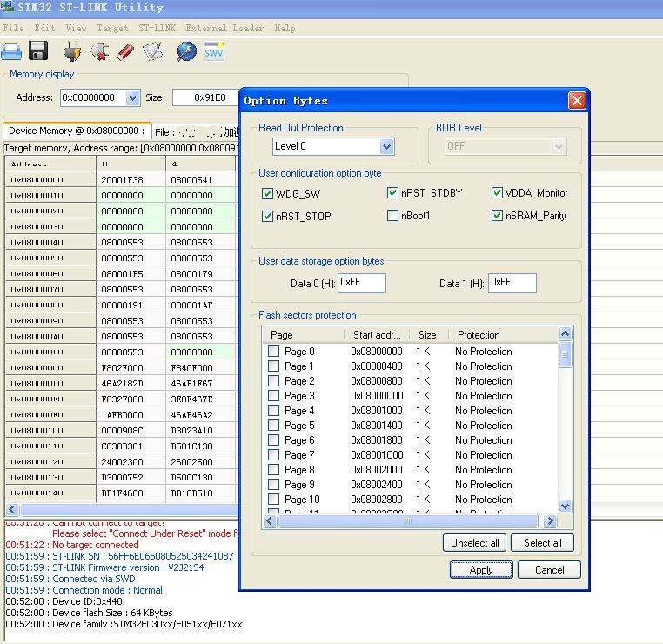
Task: Click the Apply button
Action: pos(481,570)
